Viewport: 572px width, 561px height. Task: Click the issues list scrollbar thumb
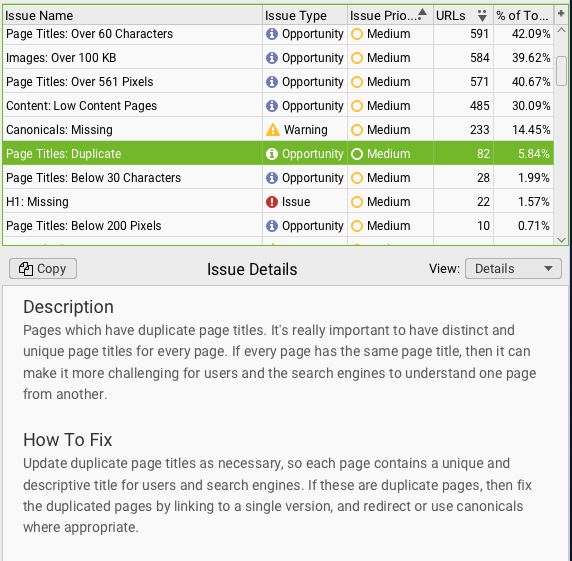561,71
